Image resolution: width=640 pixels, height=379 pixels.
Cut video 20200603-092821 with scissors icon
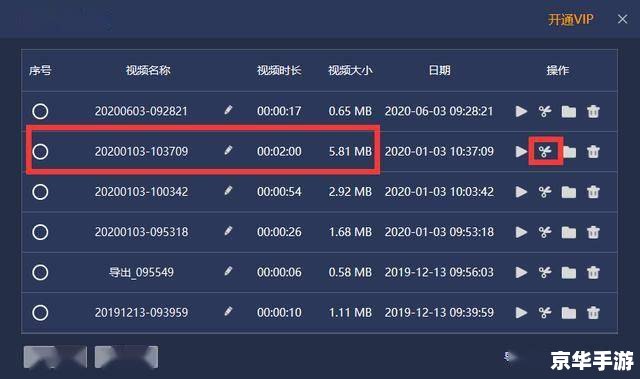tap(545, 111)
